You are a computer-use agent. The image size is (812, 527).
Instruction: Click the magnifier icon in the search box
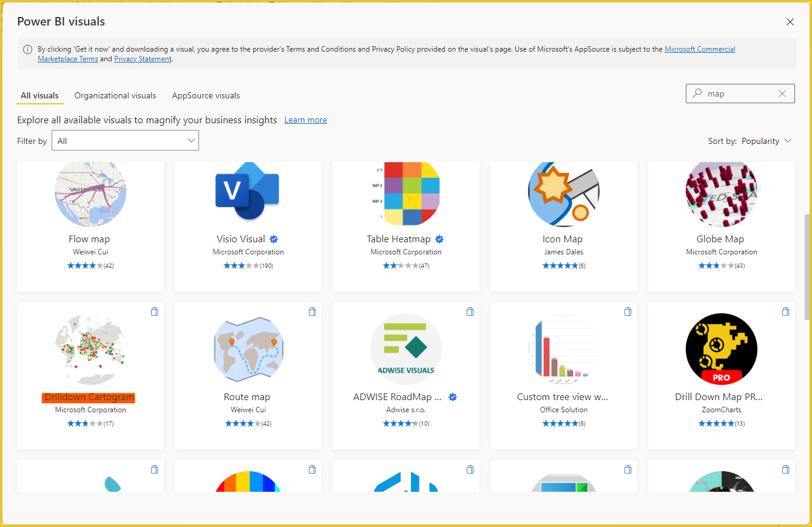pyautogui.click(x=697, y=93)
